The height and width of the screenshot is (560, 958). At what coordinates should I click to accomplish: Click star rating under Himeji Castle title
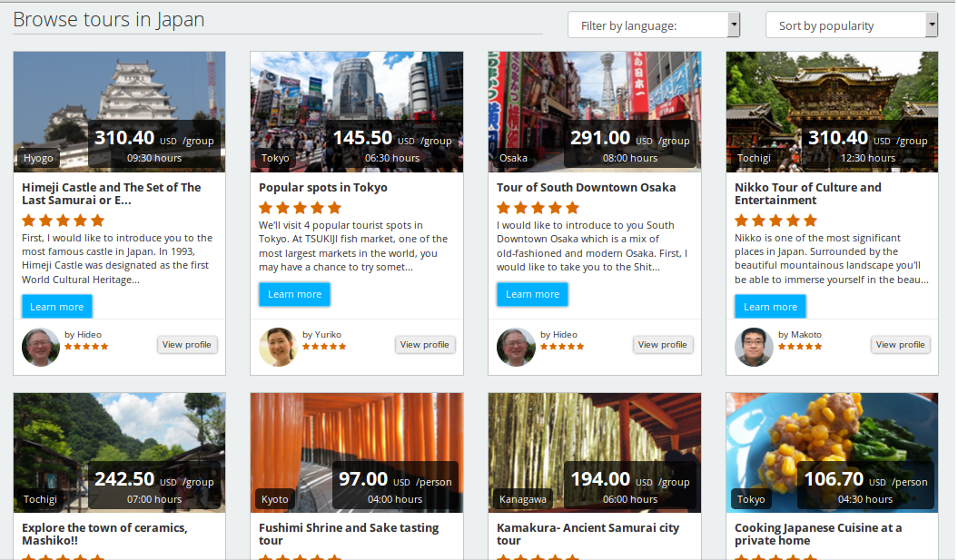pyautogui.click(x=64, y=221)
